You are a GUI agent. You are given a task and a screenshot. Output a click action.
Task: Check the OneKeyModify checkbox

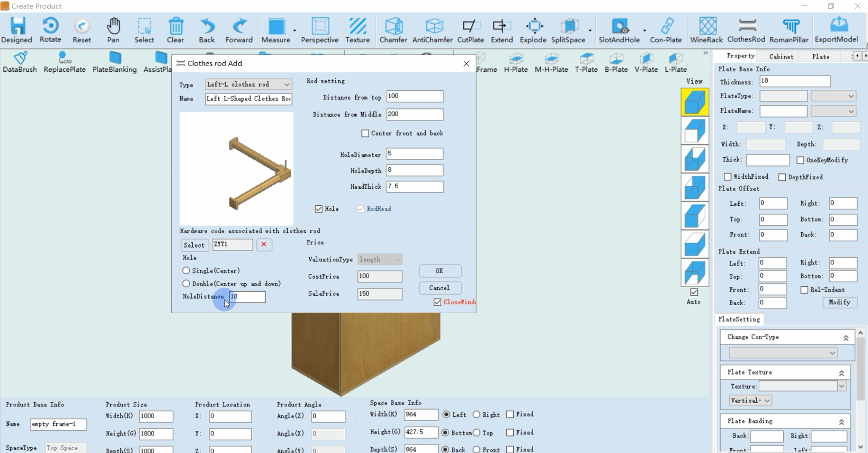tap(800, 160)
